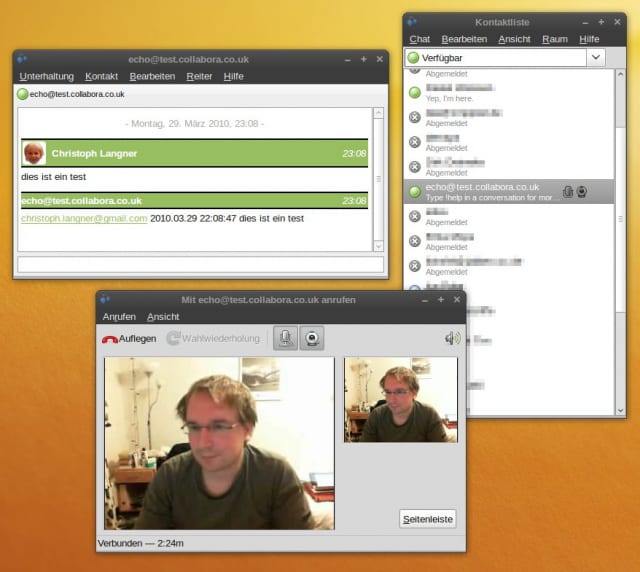Open the Hilfe menu in chat window

pyautogui.click(x=233, y=76)
